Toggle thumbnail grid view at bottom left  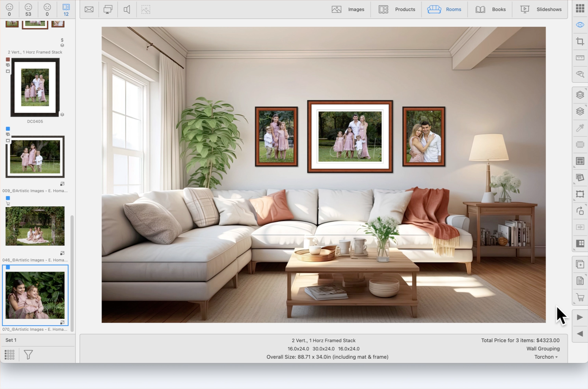click(9, 355)
